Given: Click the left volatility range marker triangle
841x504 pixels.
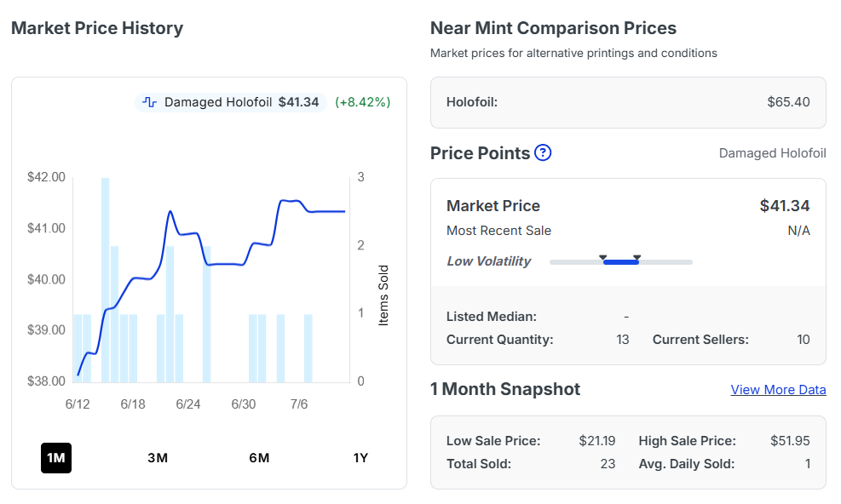Looking at the screenshot, I should 603,258.
